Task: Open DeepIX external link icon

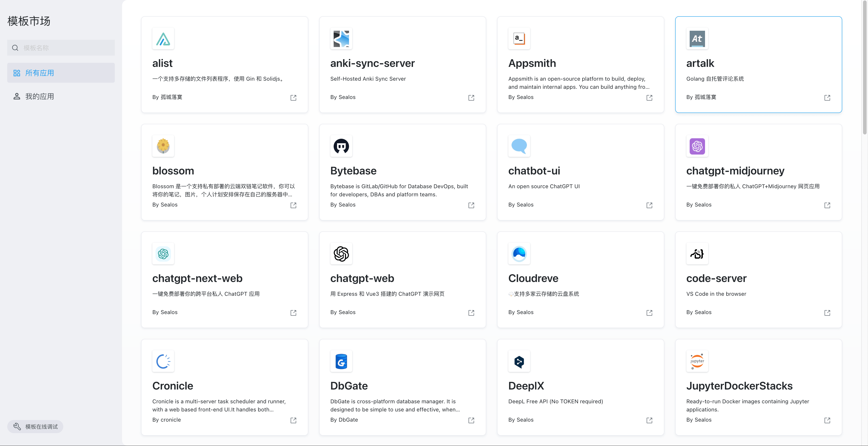Action: coord(649,420)
